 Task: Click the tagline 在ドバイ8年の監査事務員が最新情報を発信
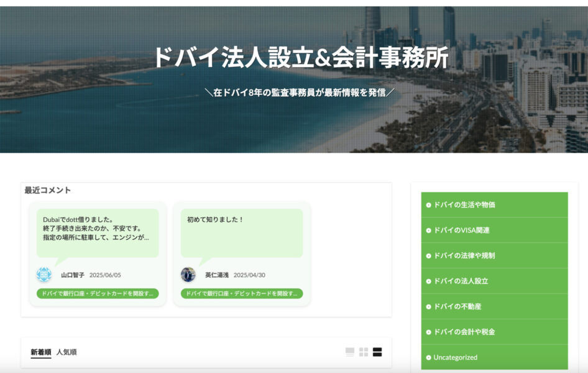tap(299, 92)
